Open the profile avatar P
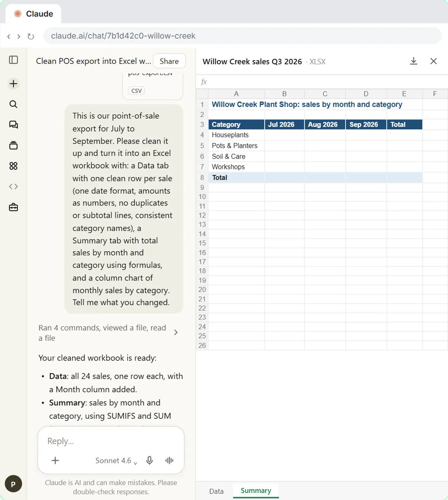Viewport: 448px width, 500px height. (x=13, y=484)
